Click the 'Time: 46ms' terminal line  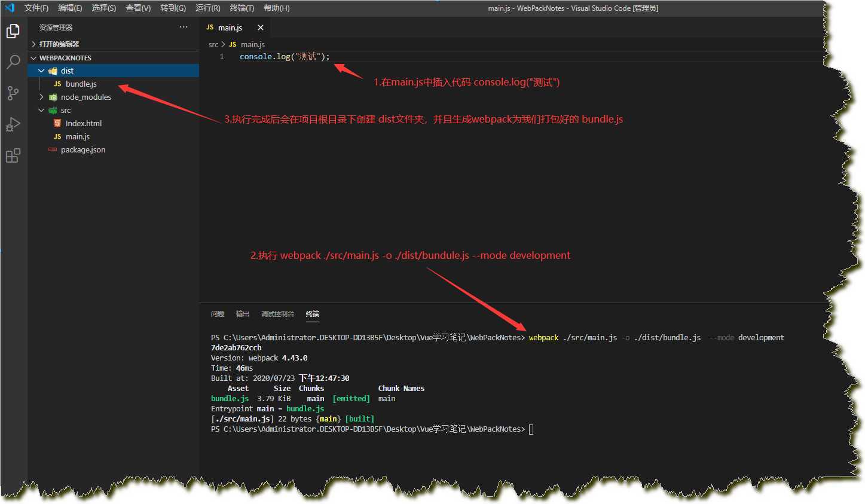click(x=232, y=368)
